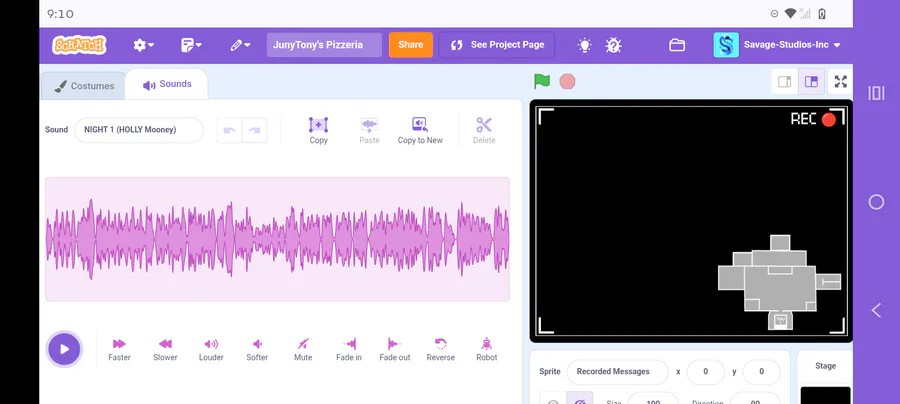
Task: Apply the Mute effect
Action: pyautogui.click(x=303, y=349)
